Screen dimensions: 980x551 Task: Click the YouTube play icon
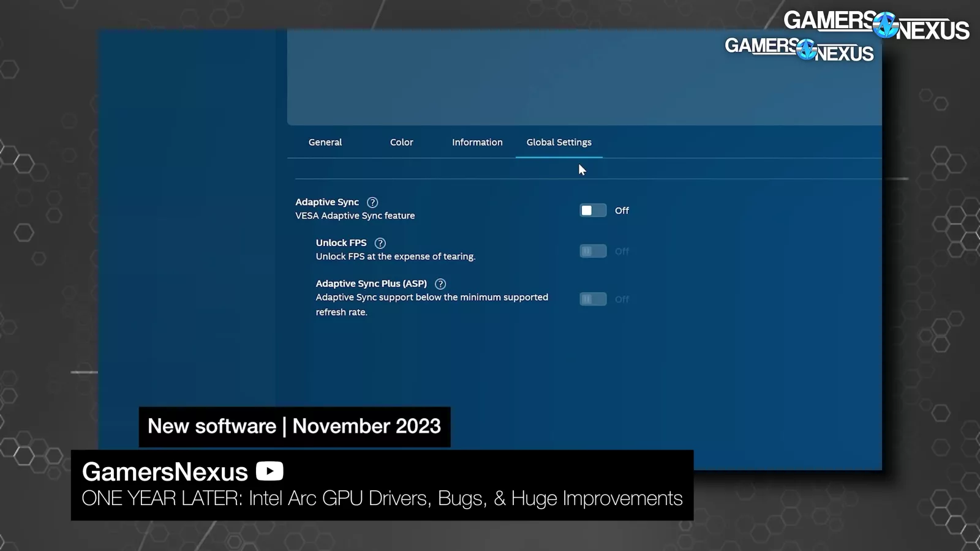[269, 471]
